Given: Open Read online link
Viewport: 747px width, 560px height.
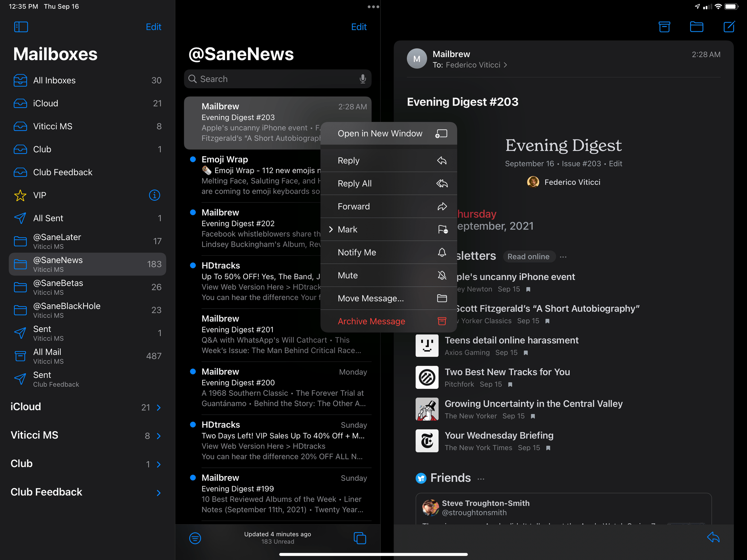Looking at the screenshot, I should (x=529, y=256).
